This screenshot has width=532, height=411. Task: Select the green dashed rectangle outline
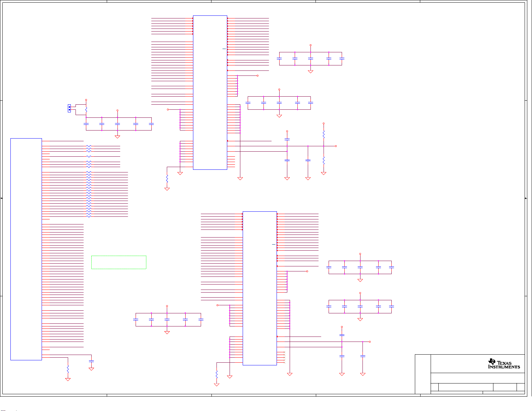point(119,262)
